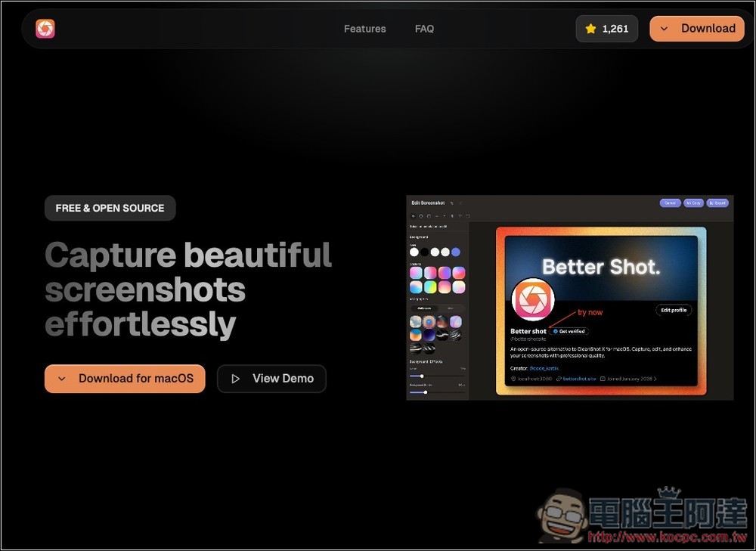This screenshot has height=551, width=756.
Task: Click the Edit profile button in preview
Action: (674, 310)
